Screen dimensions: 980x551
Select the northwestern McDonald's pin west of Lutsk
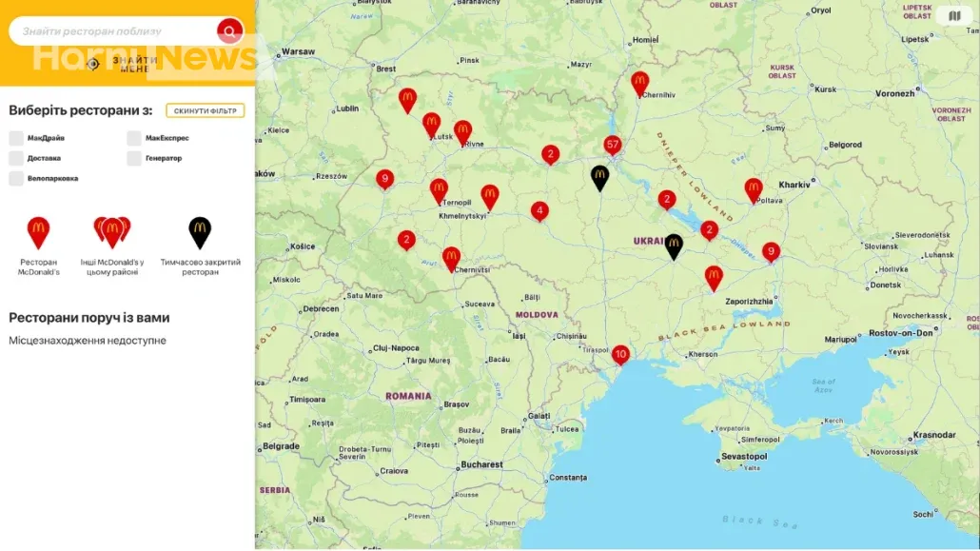point(407,99)
